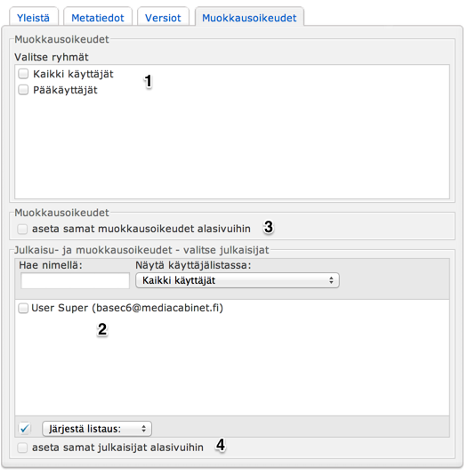Click the arrows icon on Järjestä listaus
Image resolution: width=468 pixels, height=476 pixels.
[x=143, y=429]
